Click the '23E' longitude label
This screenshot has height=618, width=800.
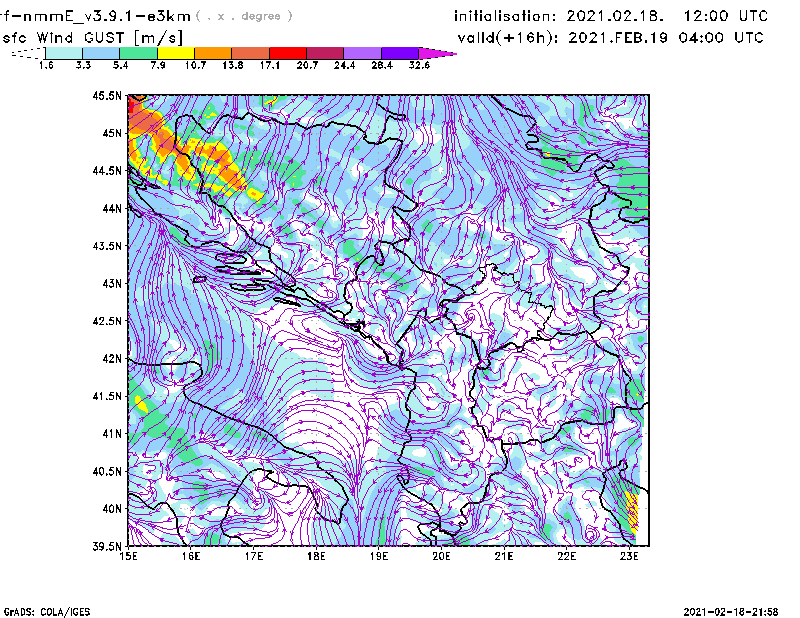[629, 556]
